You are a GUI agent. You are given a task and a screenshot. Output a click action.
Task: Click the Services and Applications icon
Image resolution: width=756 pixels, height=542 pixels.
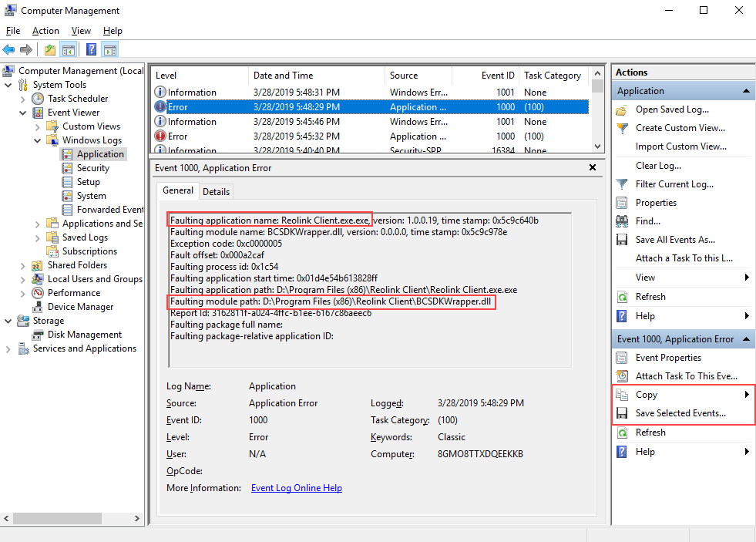[x=23, y=348]
